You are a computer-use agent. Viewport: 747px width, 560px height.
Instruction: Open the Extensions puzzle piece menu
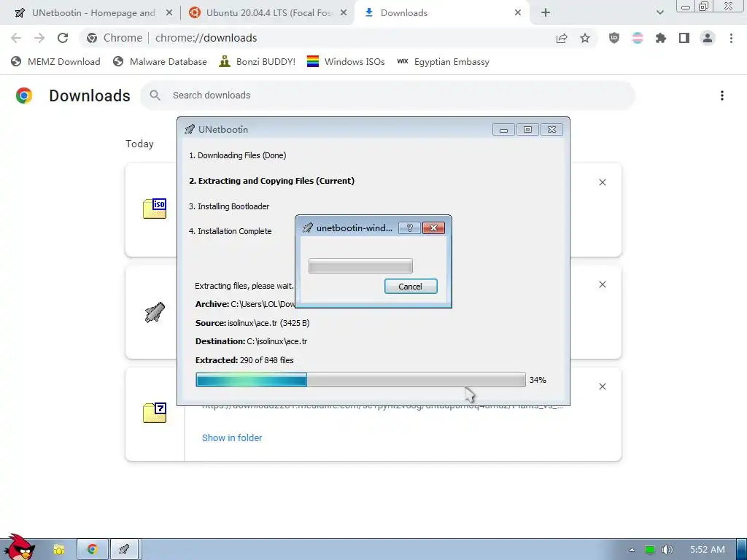[661, 38]
